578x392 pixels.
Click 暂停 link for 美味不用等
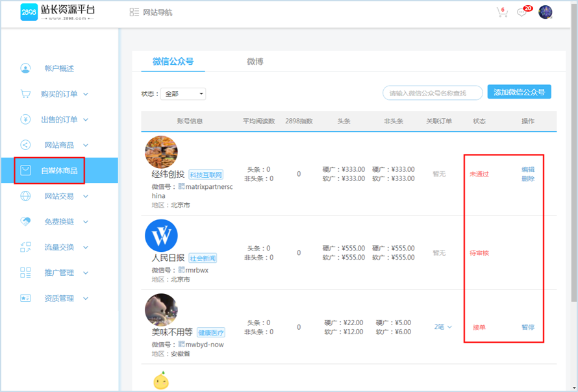(x=528, y=327)
